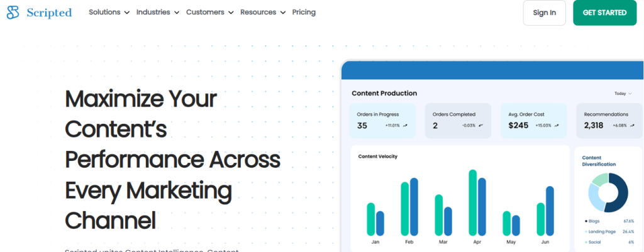644x252 pixels.
Task: Go to the Pricing page
Action: point(304,13)
